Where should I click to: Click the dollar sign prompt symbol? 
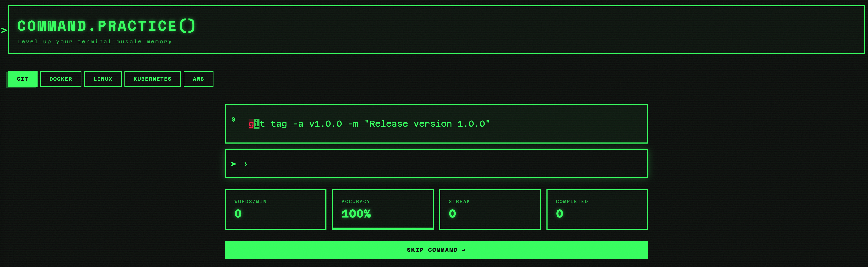(234, 119)
